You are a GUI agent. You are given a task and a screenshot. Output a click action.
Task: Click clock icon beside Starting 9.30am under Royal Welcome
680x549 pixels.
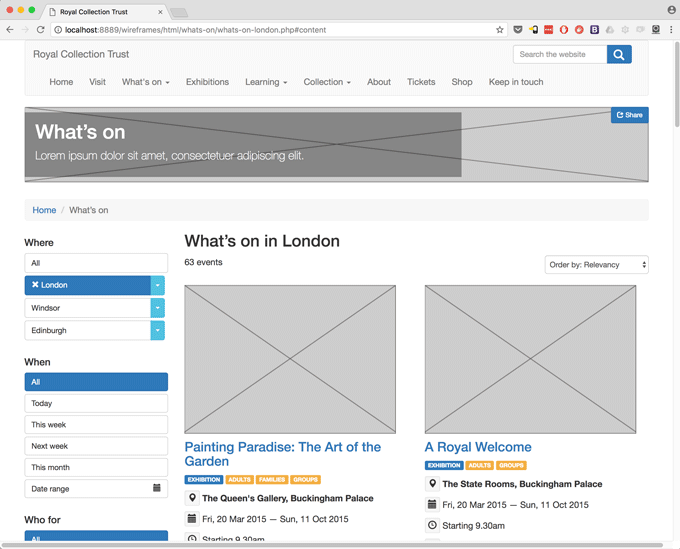(432, 525)
